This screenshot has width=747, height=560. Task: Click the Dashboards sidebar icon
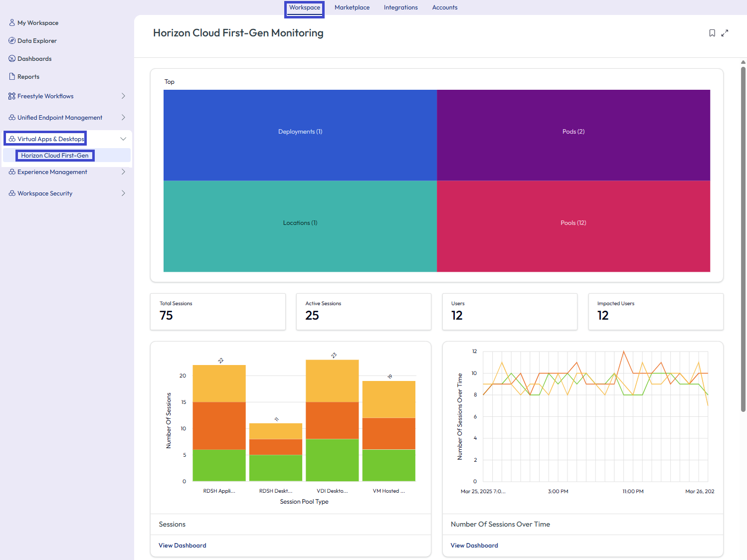[12, 58]
